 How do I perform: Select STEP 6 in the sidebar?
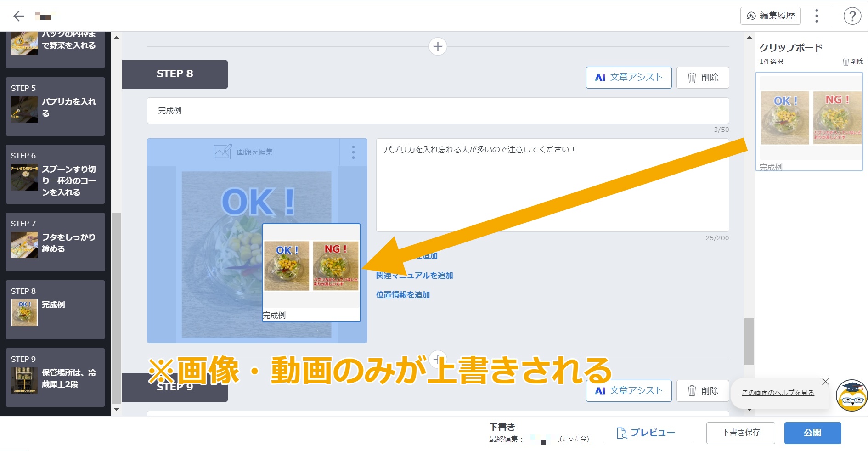click(x=55, y=175)
